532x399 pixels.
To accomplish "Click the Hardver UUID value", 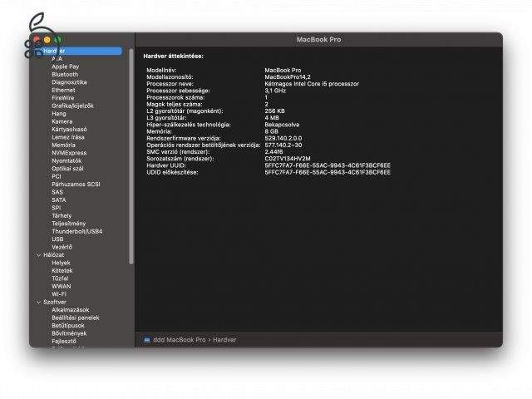I will coord(328,165).
